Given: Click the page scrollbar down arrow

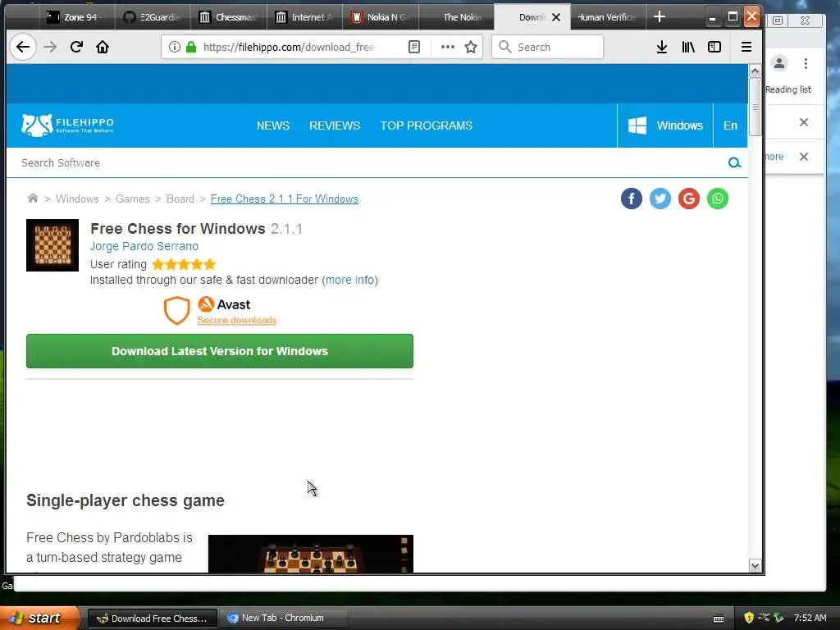Looking at the screenshot, I should [x=755, y=566].
